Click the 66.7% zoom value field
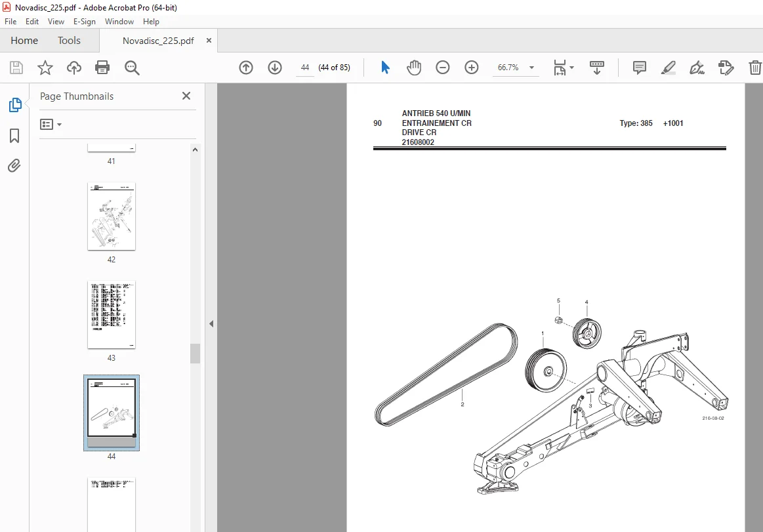Image resolution: width=763 pixels, height=532 pixels. pos(508,68)
